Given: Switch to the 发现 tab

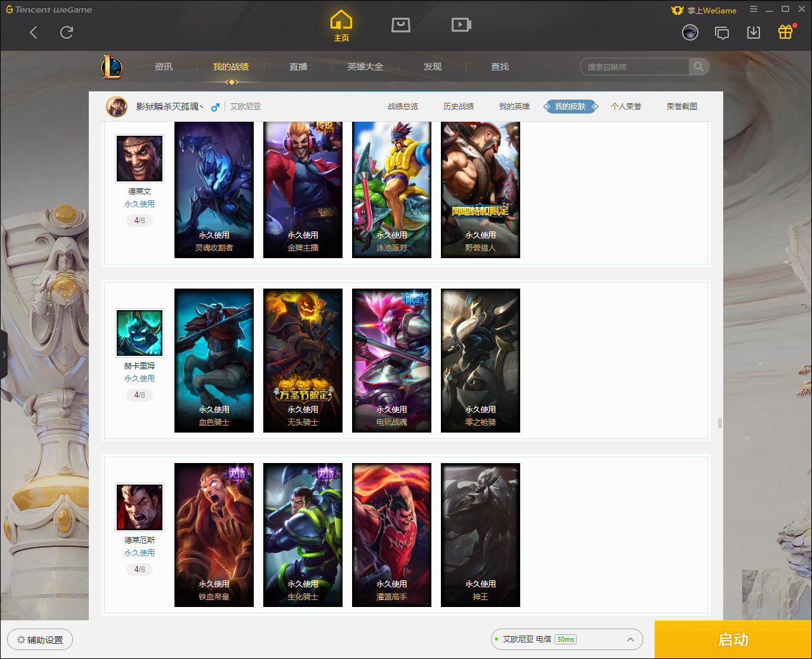Looking at the screenshot, I should point(433,67).
